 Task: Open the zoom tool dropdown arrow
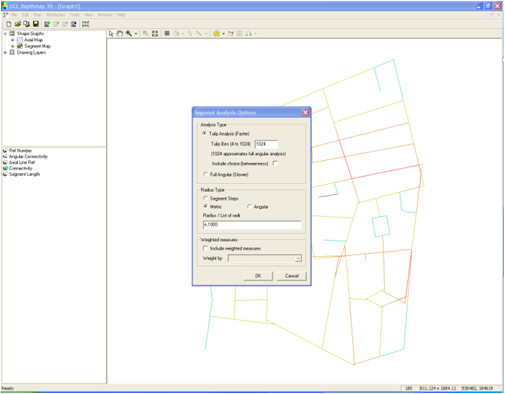click(136, 34)
